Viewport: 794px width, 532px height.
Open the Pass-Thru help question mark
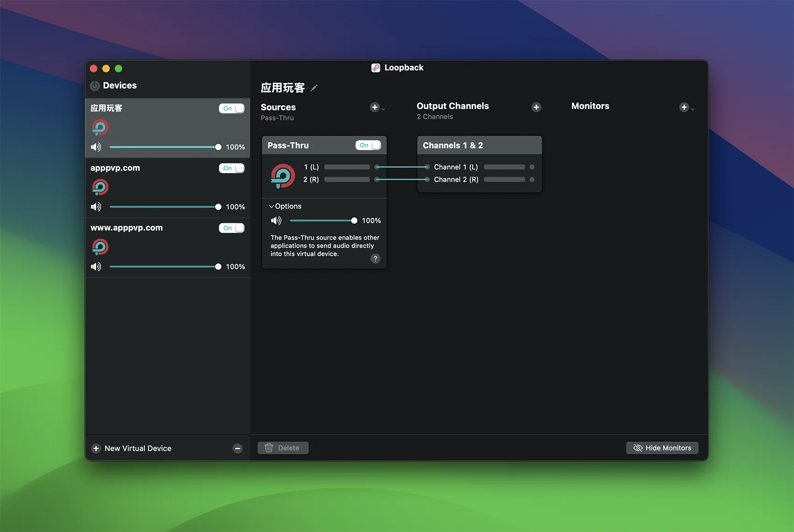(x=375, y=259)
